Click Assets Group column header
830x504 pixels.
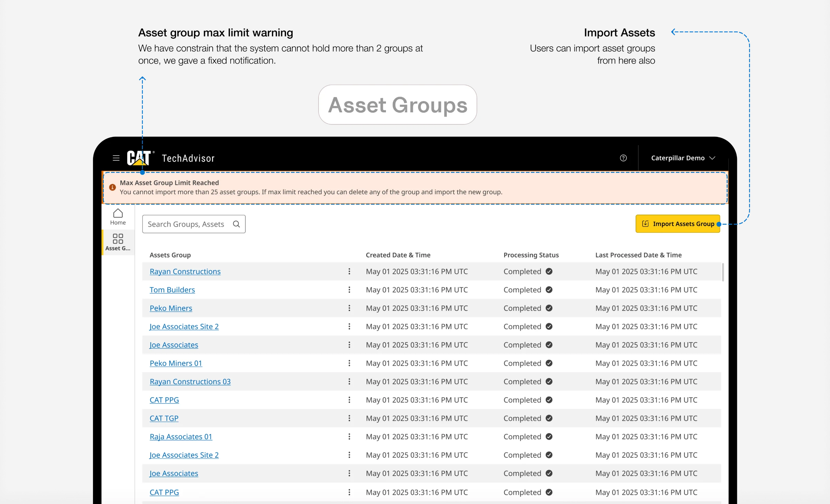[x=170, y=255]
